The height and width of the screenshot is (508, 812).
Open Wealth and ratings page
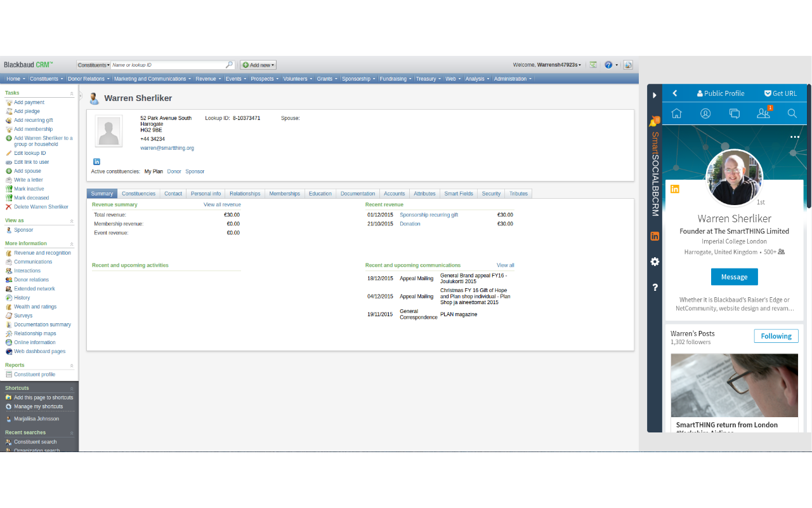36,307
